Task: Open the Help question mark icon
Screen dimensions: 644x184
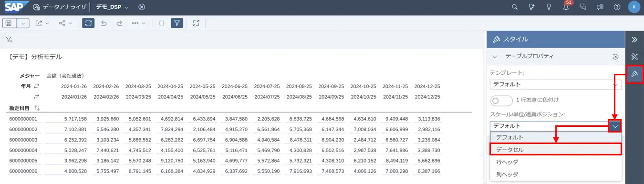Action: coord(617,7)
